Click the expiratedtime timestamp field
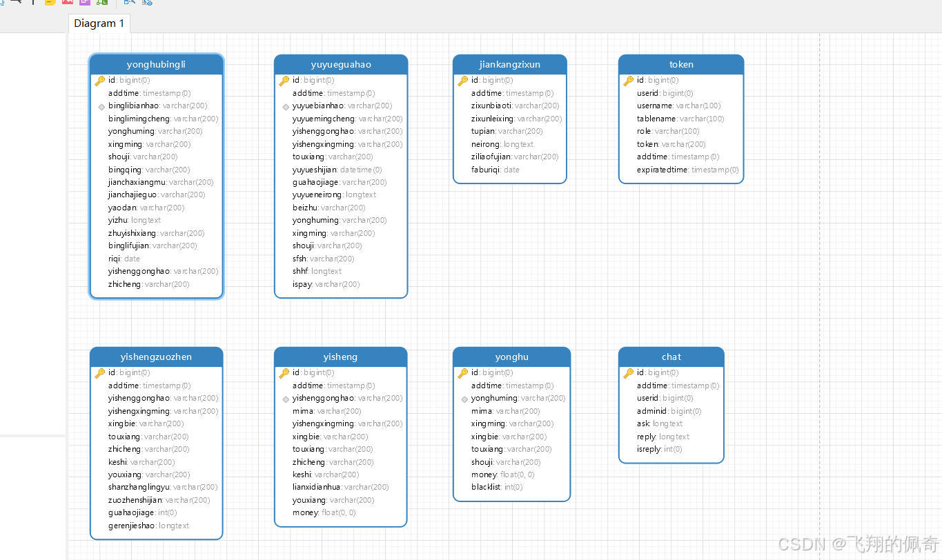 (x=688, y=170)
